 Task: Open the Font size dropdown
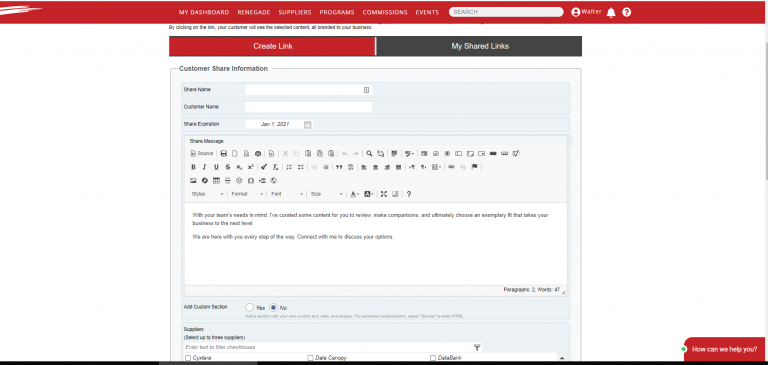point(326,194)
